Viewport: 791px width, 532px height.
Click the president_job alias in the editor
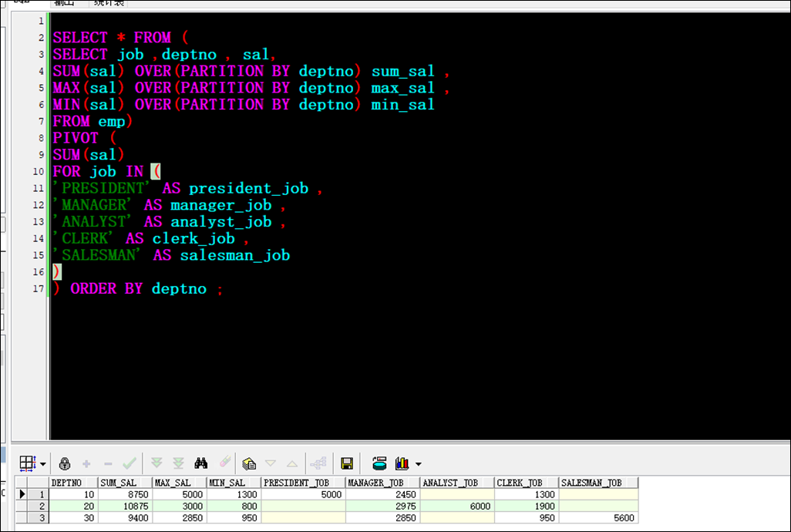249,189
